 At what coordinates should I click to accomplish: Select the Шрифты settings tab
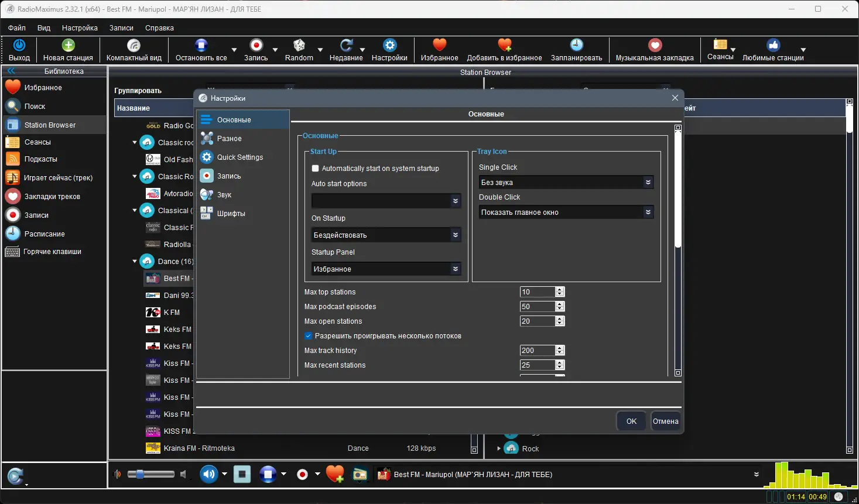pyautogui.click(x=243, y=214)
